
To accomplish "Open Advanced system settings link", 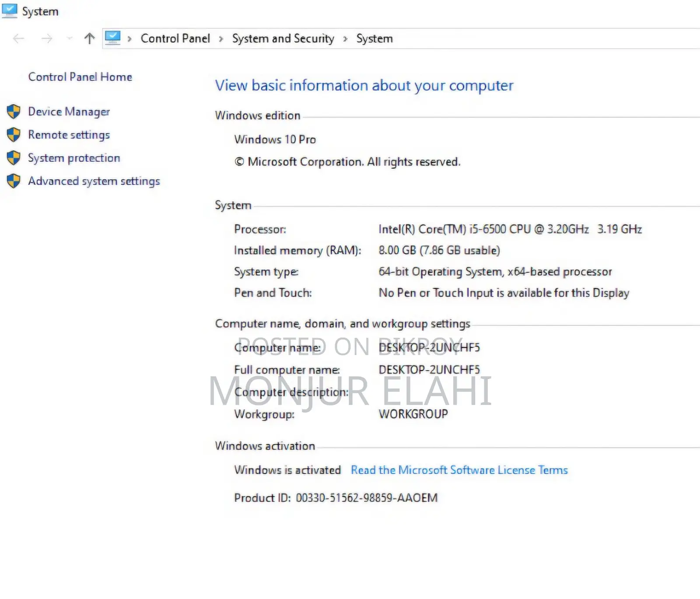I will point(94,181).
